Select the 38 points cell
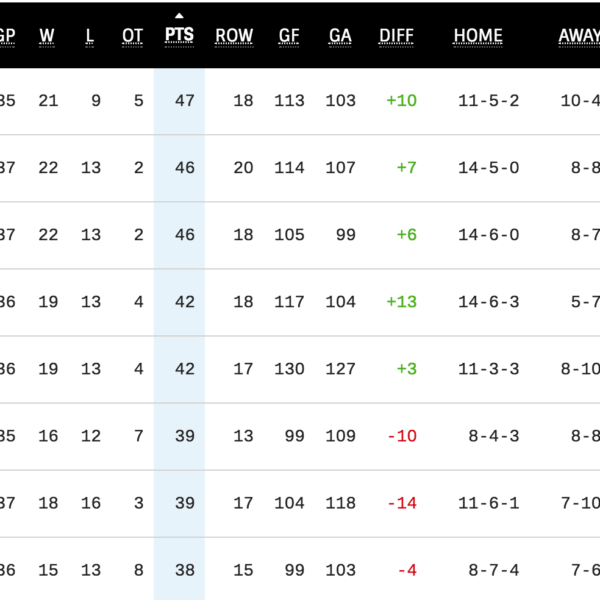 pyautogui.click(x=184, y=570)
